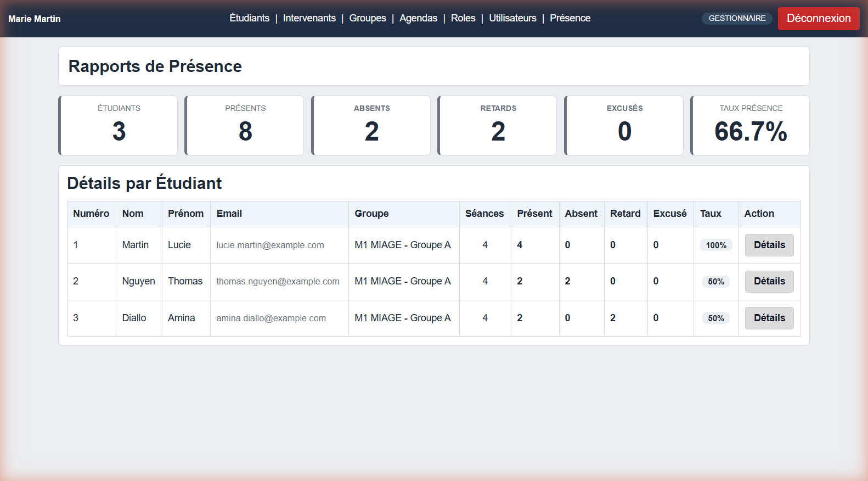Open the Roles page
The height and width of the screenshot is (481, 868).
coord(463,18)
